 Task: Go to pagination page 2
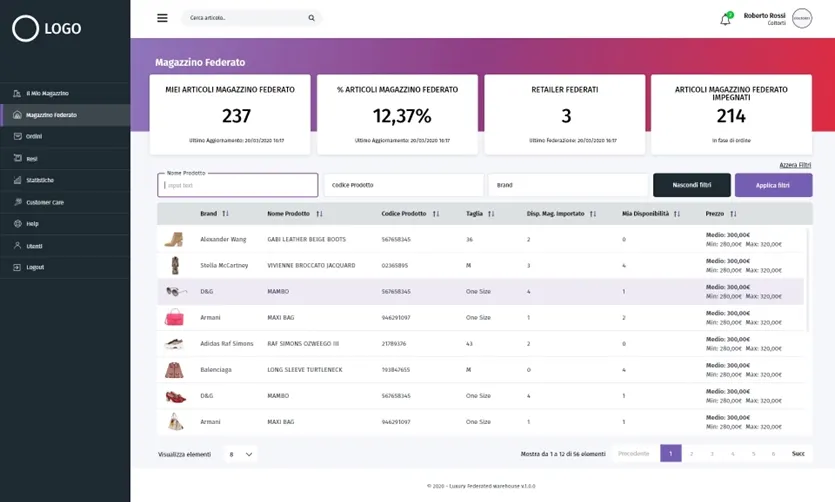click(691, 454)
